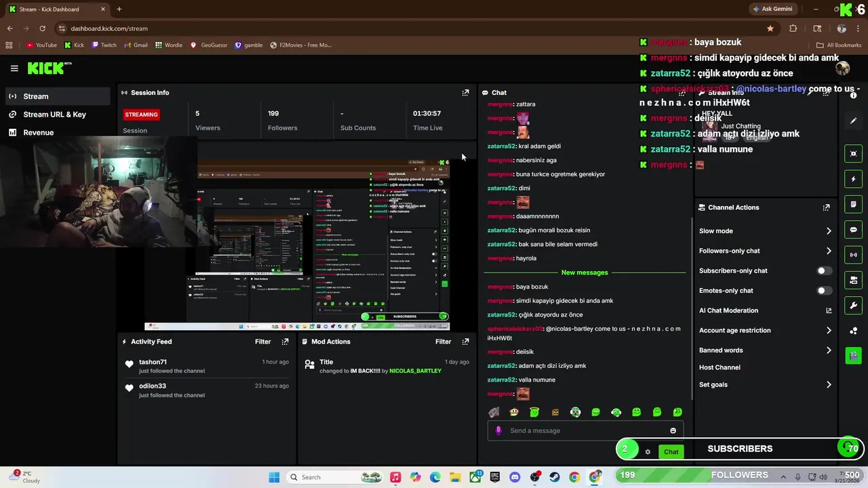
Task: Open Steam from the taskbar
Action: 555,477
